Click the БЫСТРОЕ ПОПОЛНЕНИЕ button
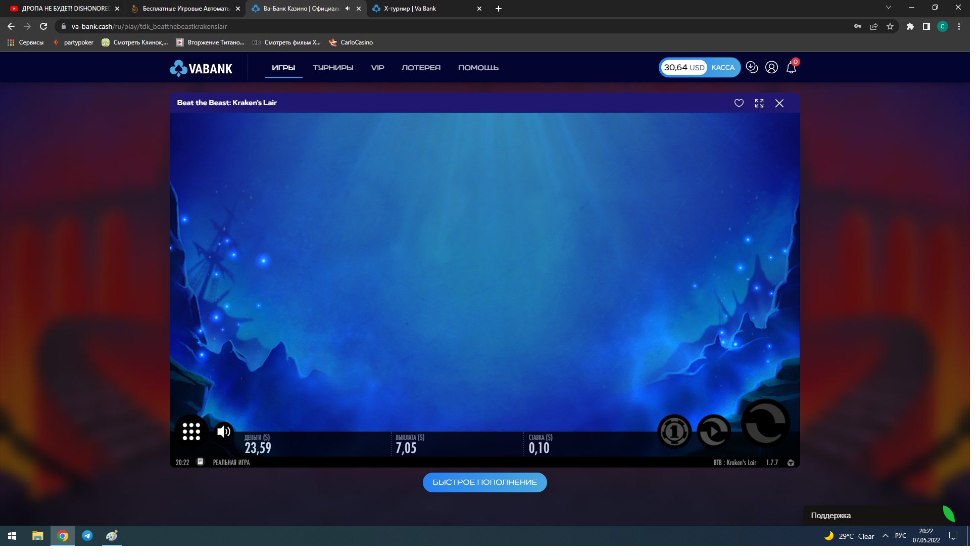The width and height of the screenshot is (980, 555). tap(484, 482)
